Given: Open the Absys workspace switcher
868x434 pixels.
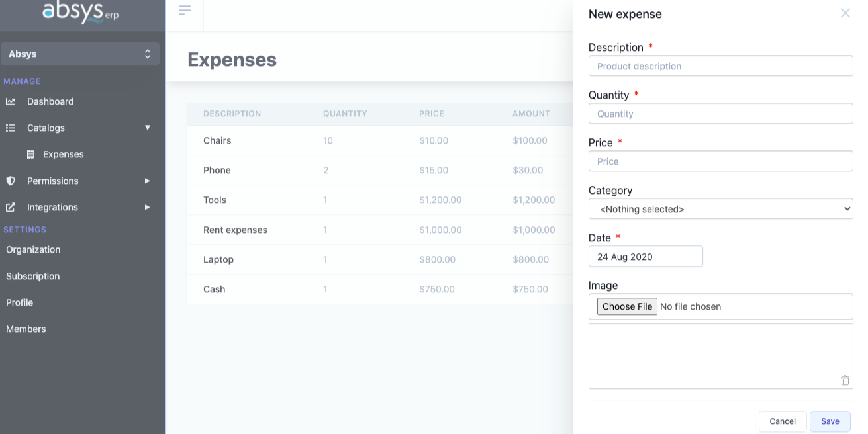Looking at the screenshot, I should (x=79, y=54).
